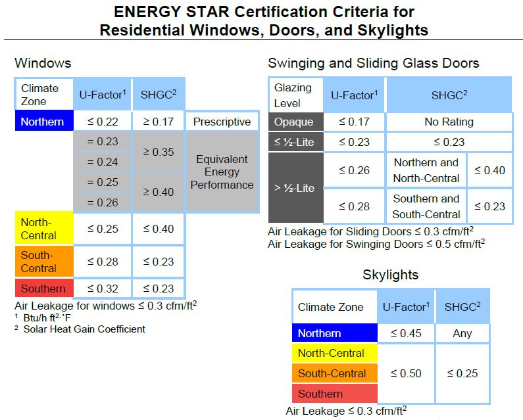Select the dark '> ½-Lite' glazing cell

(x=296, y=188)
